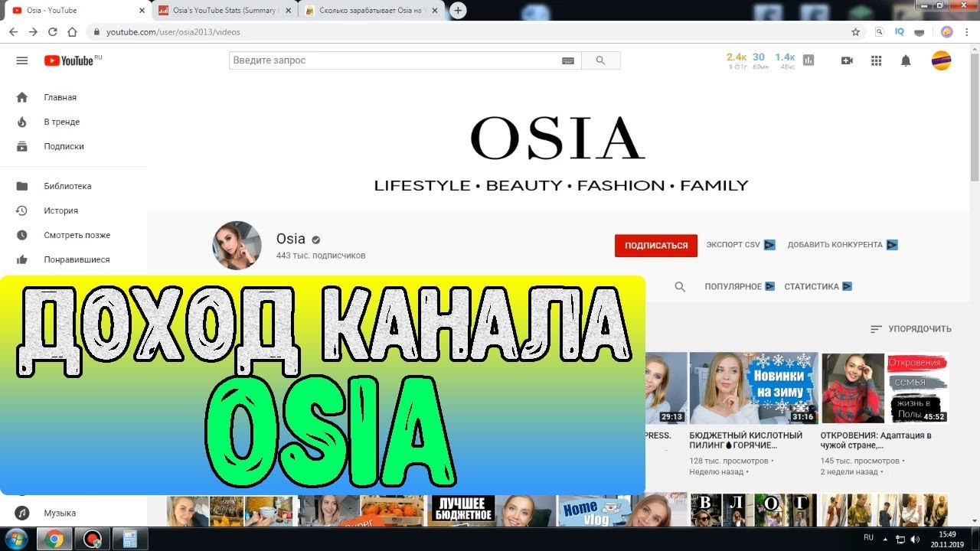Open the YouTube hamburger guide menu
The image size is (980, 551).
pos(21,60)
